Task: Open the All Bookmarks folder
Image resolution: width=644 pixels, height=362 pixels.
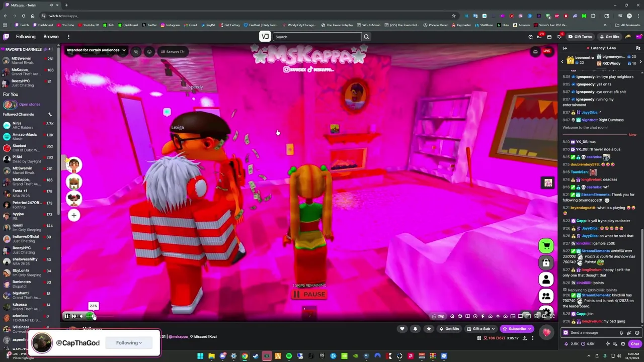Action: pos(627,25)
